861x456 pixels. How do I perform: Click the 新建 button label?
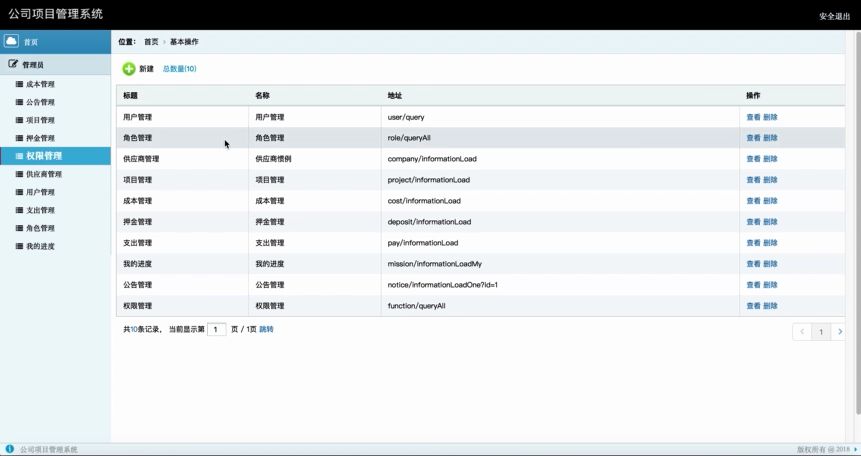[x=146, y=69]
